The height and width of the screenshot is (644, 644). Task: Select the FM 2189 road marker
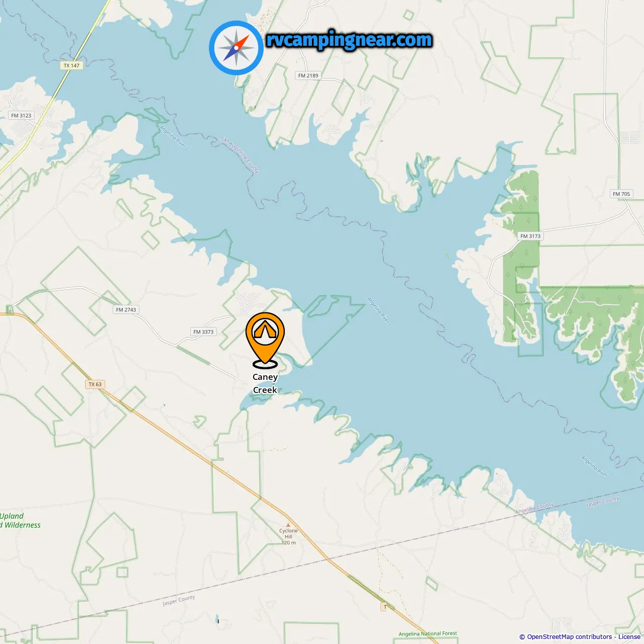(308, 75)
